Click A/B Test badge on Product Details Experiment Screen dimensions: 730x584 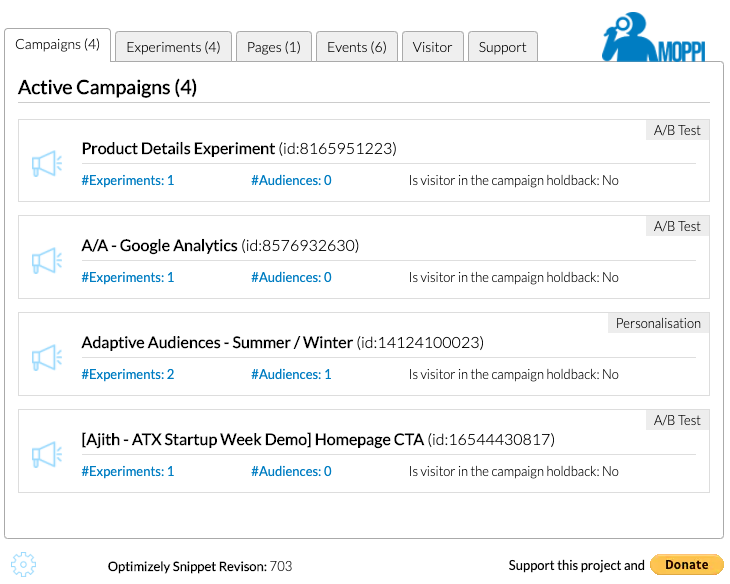[x=677, y=130]
